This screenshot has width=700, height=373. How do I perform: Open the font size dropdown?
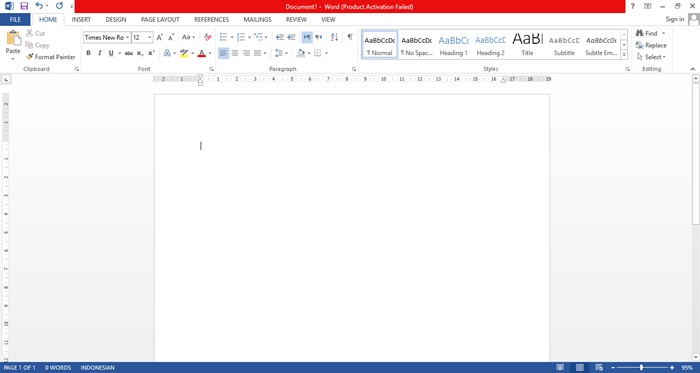tap(150, 37)
